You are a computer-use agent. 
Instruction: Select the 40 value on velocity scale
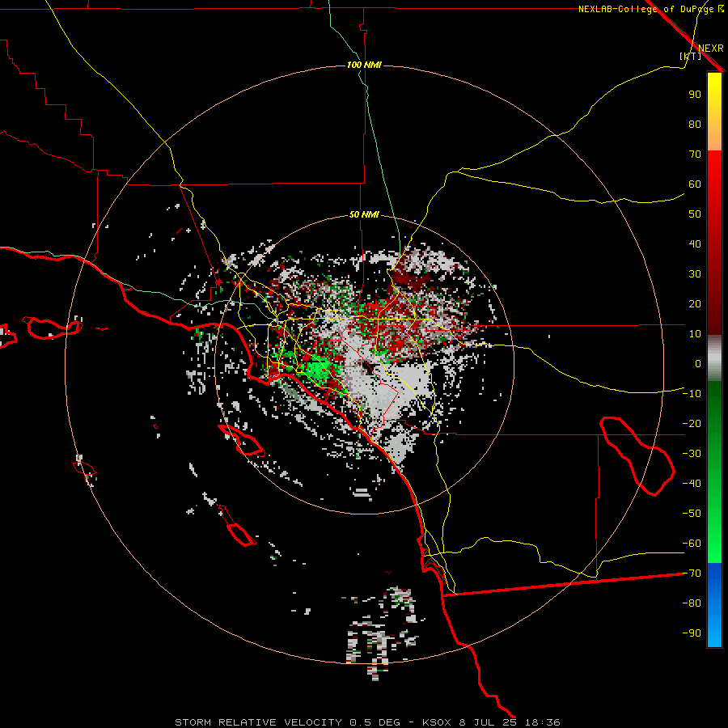tap(695, 243)
